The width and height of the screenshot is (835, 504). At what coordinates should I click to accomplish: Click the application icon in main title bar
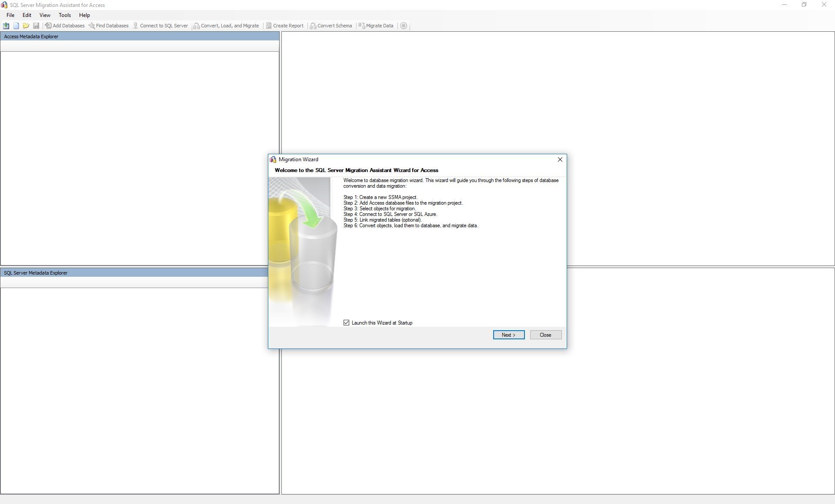(4, 5)
